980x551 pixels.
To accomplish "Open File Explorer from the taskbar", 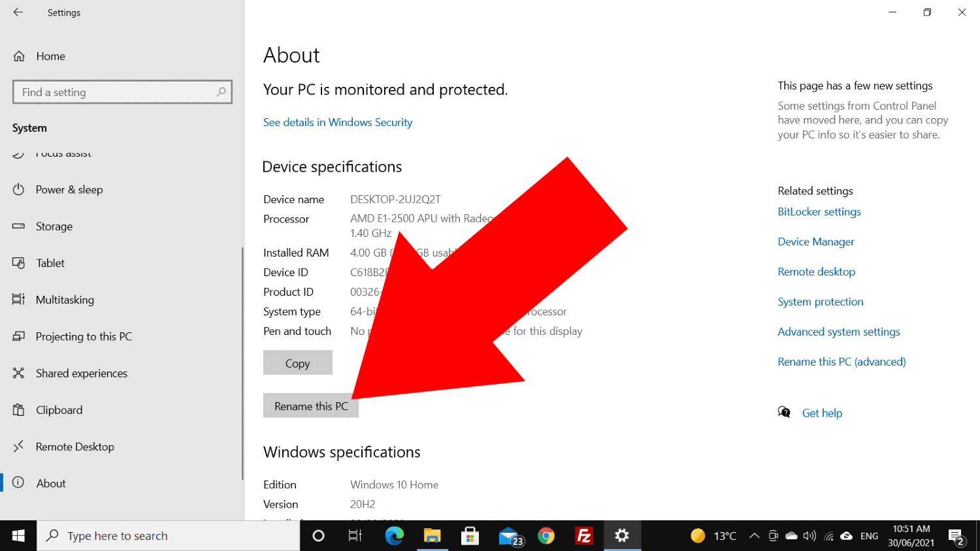I will (432, 536).
